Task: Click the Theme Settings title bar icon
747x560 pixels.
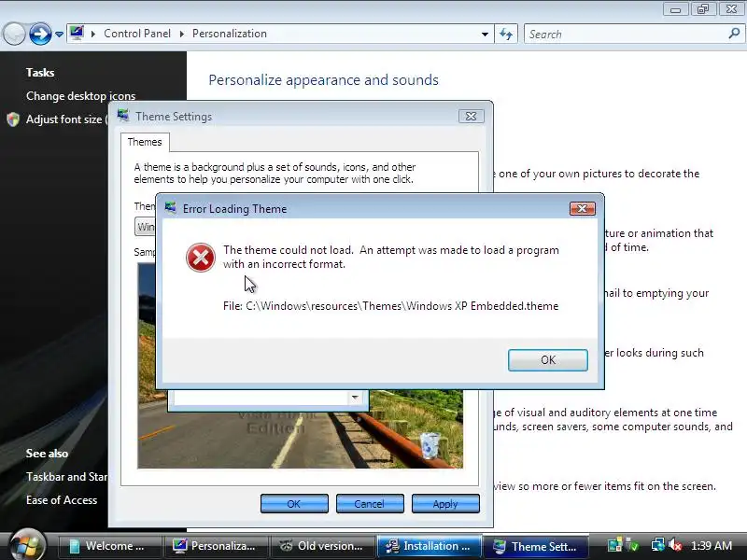Action: point(123,116)
